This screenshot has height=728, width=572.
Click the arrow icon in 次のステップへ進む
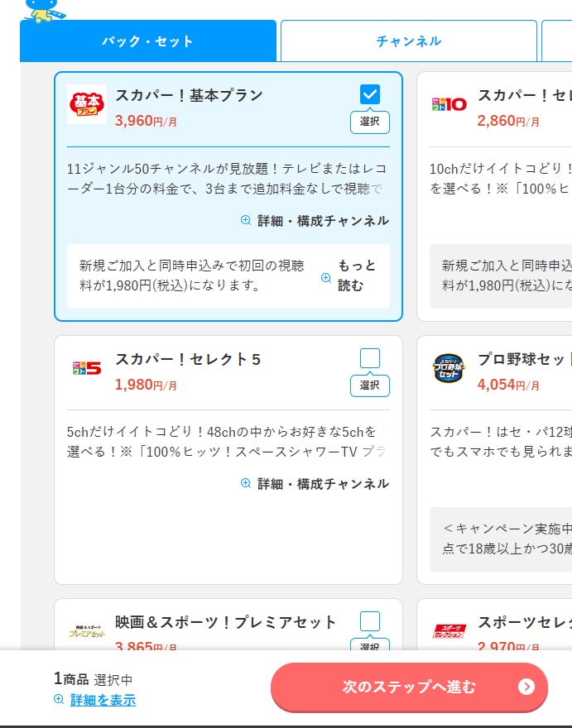point(526,687)
